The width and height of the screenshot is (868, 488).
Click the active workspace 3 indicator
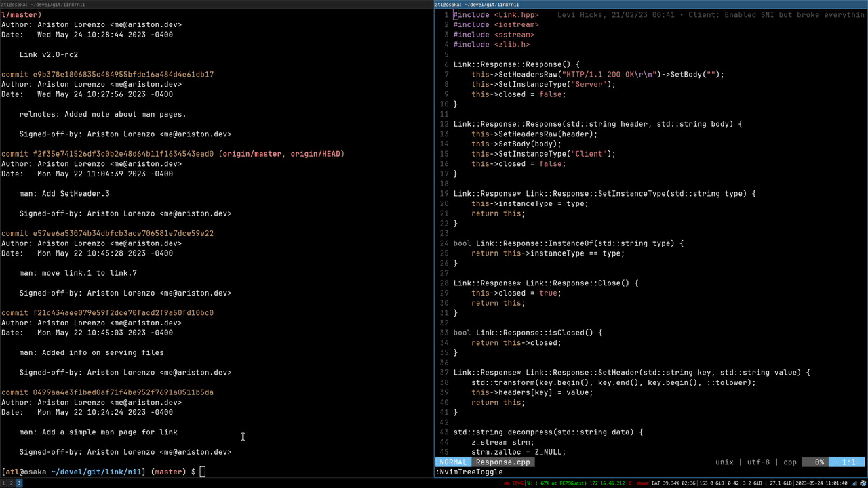[19, 483]
